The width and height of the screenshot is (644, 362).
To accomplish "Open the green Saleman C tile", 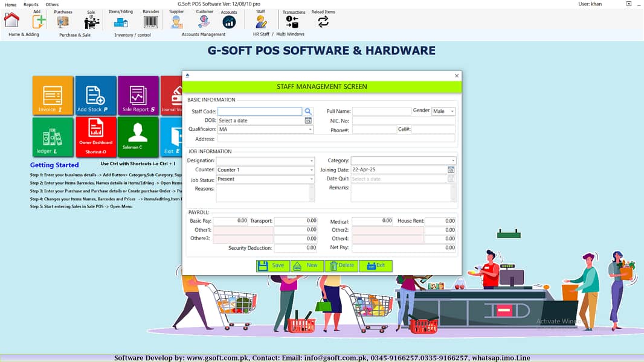I will coord(138,137).
